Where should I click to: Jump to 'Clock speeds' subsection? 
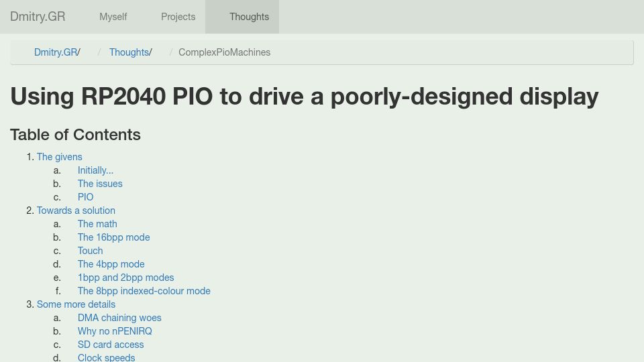point(107,357)
